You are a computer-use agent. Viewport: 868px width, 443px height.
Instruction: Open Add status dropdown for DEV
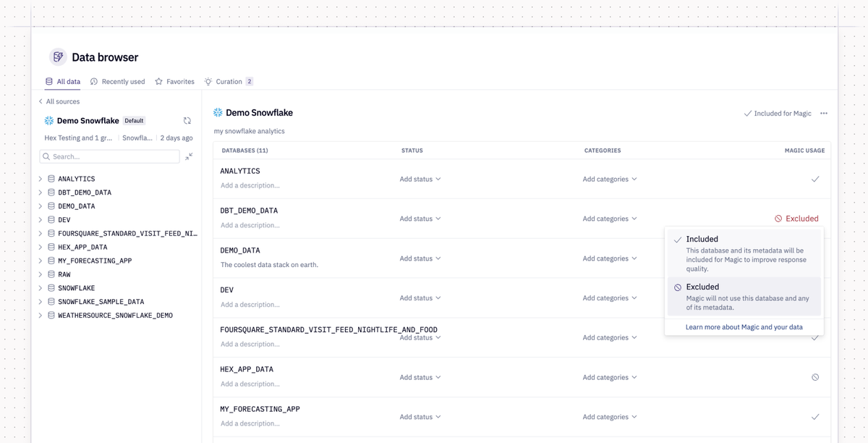point(420,298)
